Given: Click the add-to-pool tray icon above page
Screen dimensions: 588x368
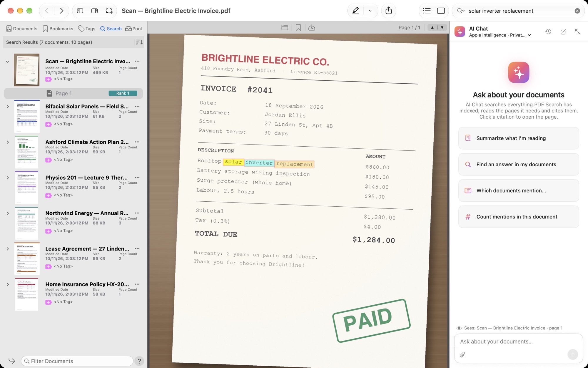Looking at the screenshot, I should click(312, 27).
